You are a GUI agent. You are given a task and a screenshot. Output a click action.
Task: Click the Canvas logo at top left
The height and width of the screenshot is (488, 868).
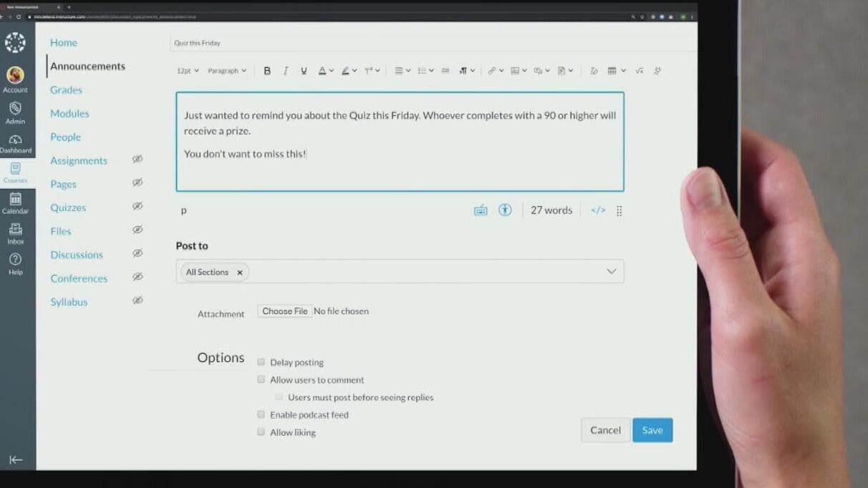click(x=15, y=42)
